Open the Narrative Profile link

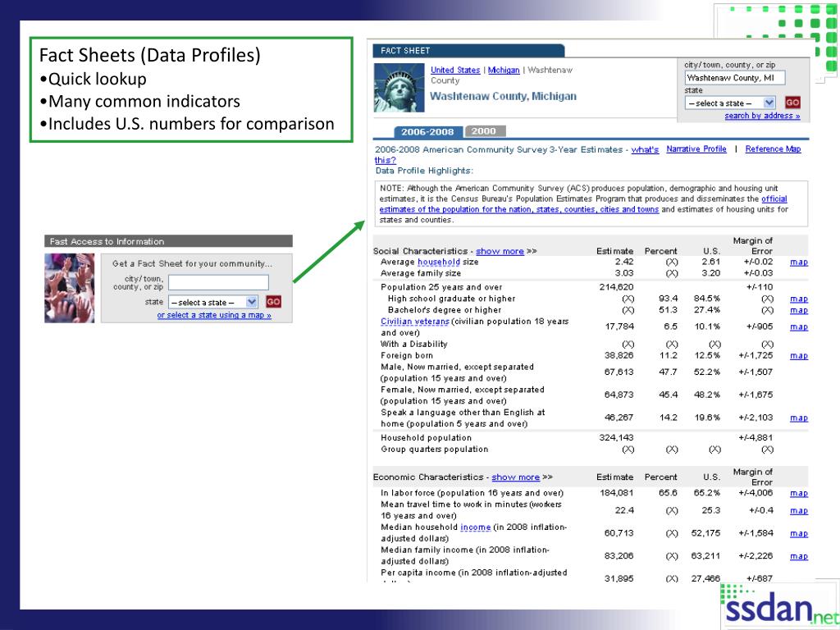[x=696, y=149]
